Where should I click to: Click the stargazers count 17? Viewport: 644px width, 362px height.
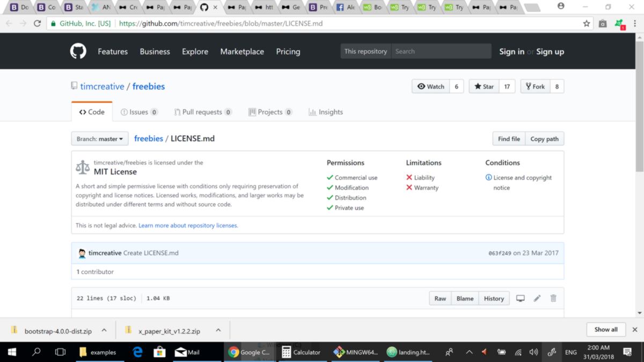tap(507, 86)
